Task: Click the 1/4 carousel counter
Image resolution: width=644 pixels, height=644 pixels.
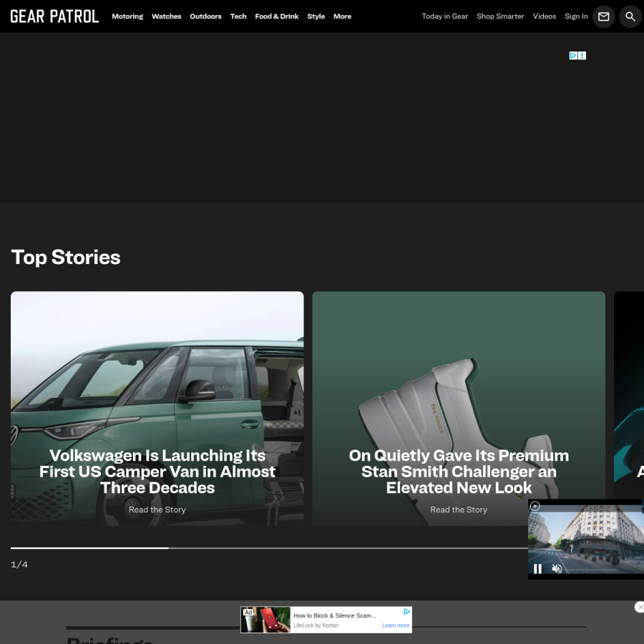Action: [x=19, y=565]
